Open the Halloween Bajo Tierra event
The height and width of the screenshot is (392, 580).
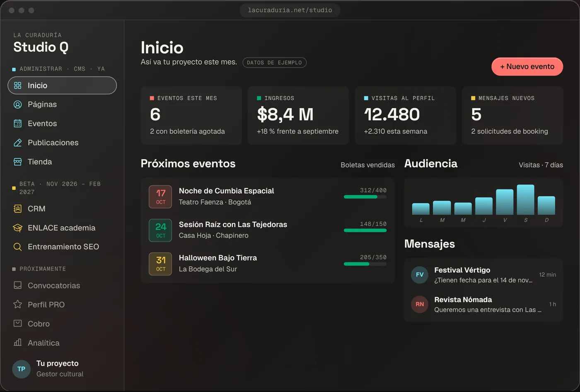click(268, 263)
